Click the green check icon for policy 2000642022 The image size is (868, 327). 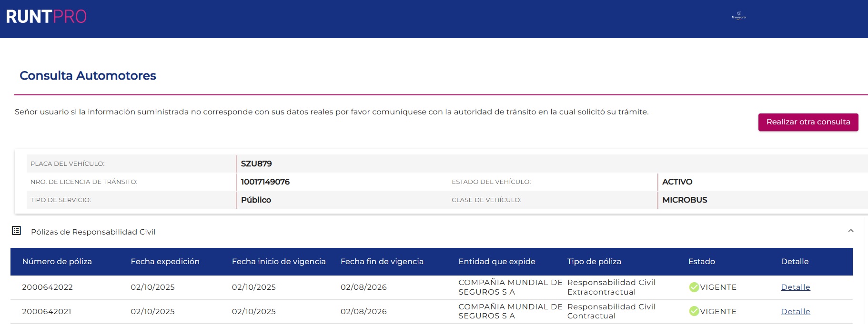coord(694,287)
